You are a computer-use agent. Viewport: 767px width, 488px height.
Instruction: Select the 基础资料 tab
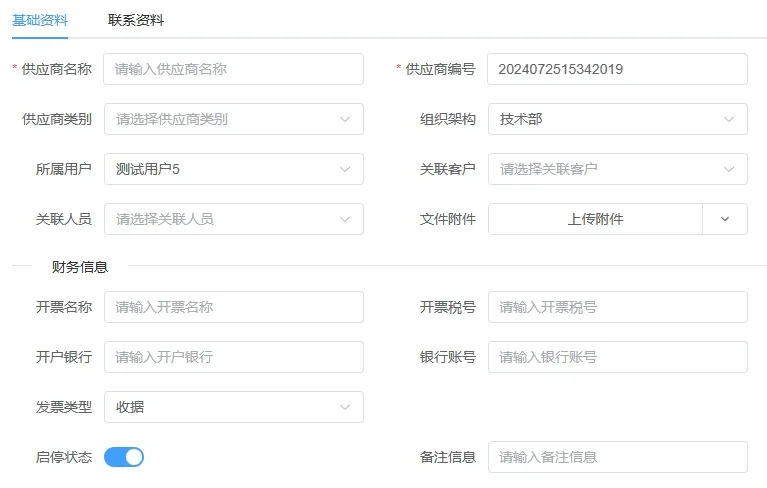pos(40,21)
